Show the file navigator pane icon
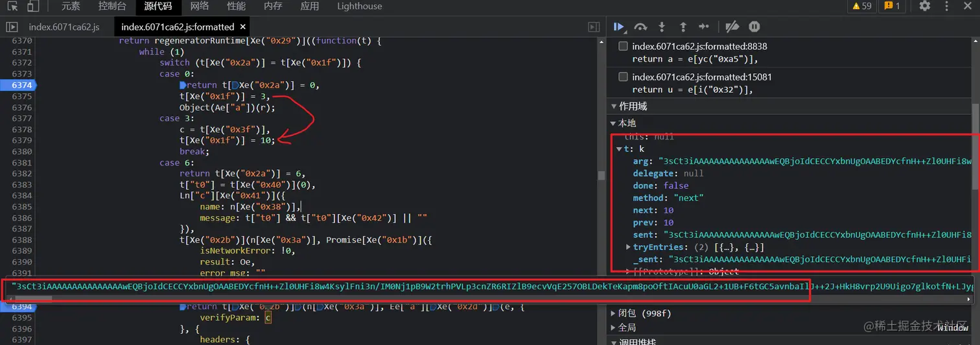The image size is (980, 345). [12, 27]
